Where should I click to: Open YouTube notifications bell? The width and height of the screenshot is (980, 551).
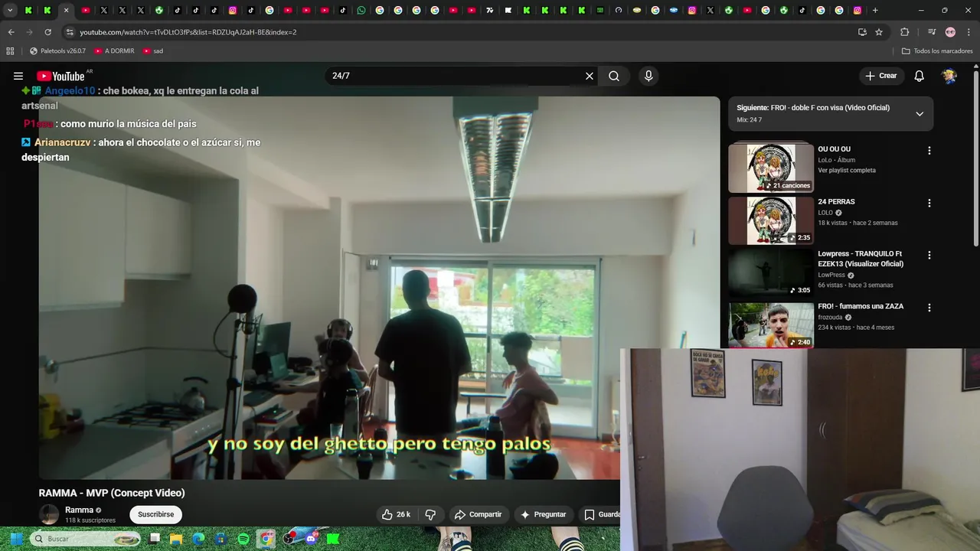point(920,76)
